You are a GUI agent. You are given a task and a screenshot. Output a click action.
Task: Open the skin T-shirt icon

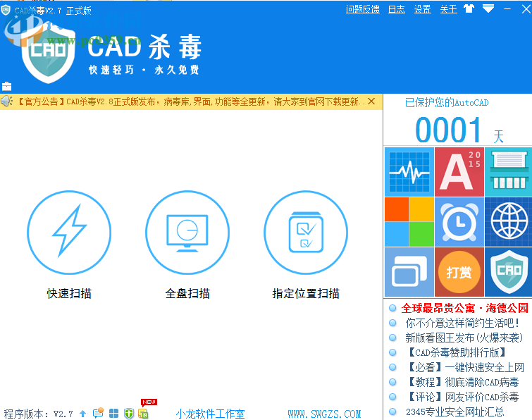click(469, 9)
